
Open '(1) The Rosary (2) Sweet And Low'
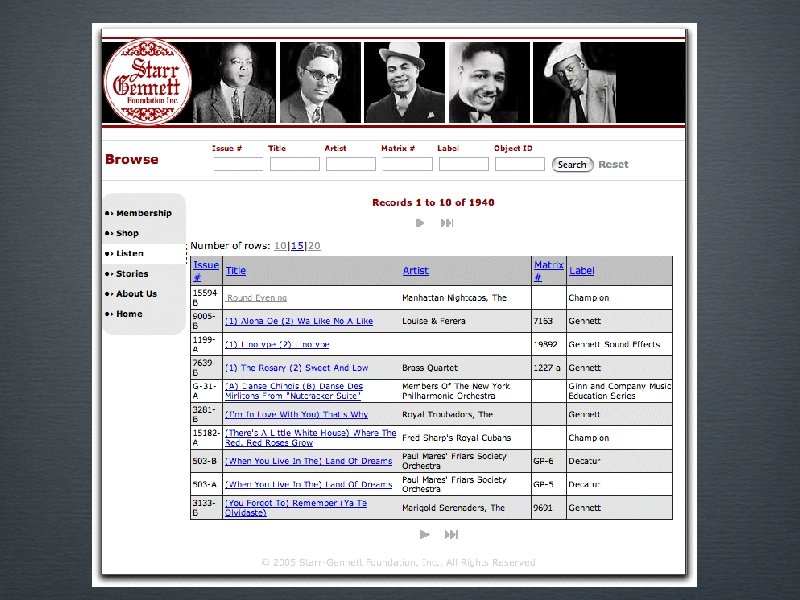tap(296, 368)
